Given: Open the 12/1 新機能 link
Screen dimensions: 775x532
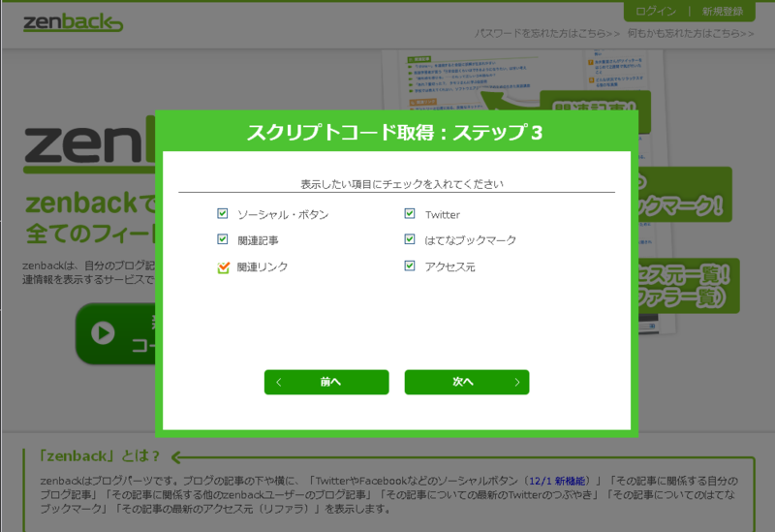Looking at the screenshot, I should click(557, 481).
